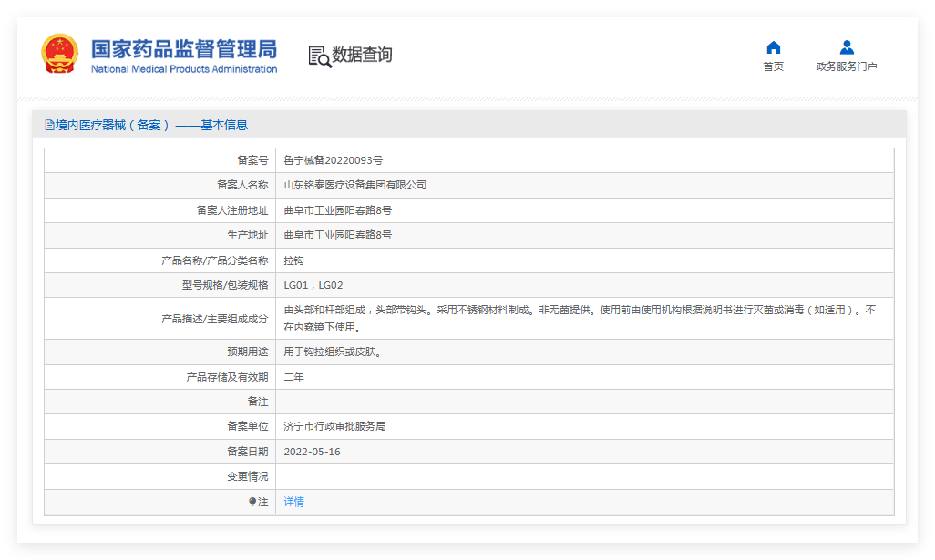Click the national emblem logo
The image size is (935, 560).
click(x=60, y=50)
